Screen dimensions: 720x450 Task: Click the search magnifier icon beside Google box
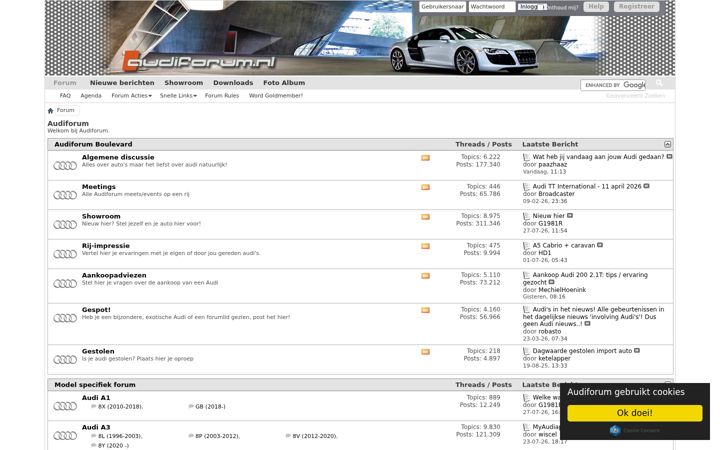tap(659, 83)
